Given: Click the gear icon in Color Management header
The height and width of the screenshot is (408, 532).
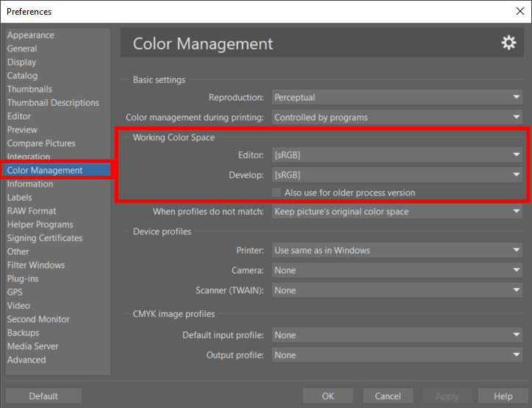Looking at the screenshot, I should [508, 43].
